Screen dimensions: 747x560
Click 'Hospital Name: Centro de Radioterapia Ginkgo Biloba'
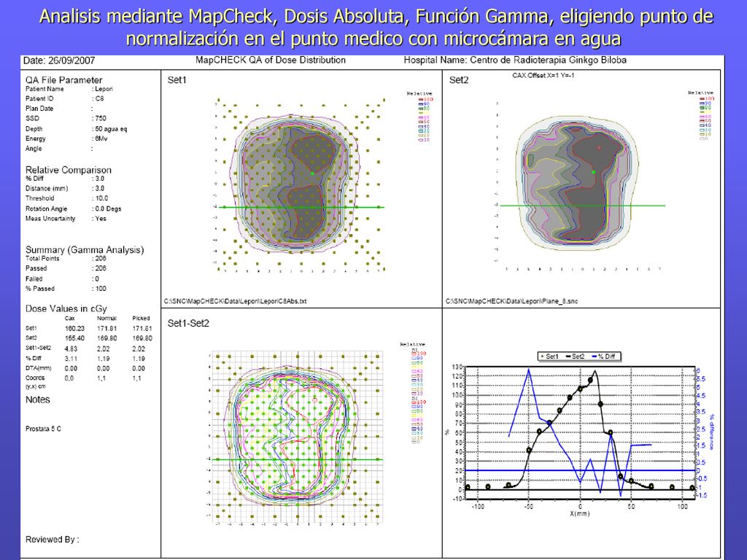pos(515,60)
